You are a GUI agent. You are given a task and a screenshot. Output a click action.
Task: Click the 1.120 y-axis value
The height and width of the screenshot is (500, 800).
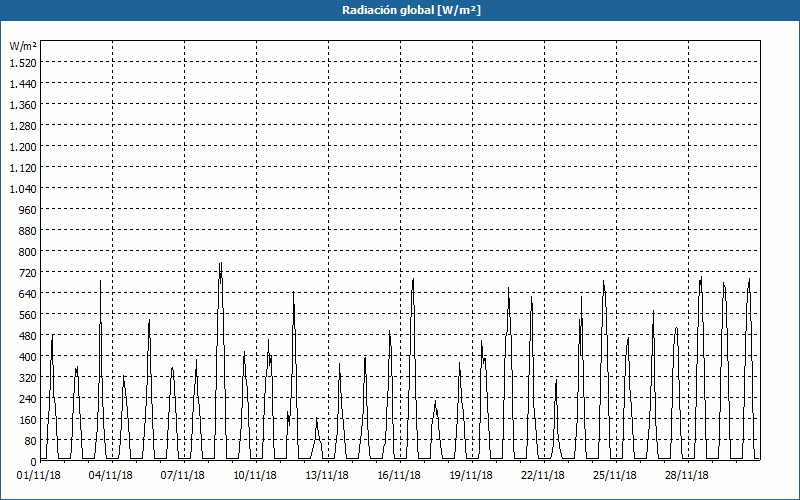[23, 167]
